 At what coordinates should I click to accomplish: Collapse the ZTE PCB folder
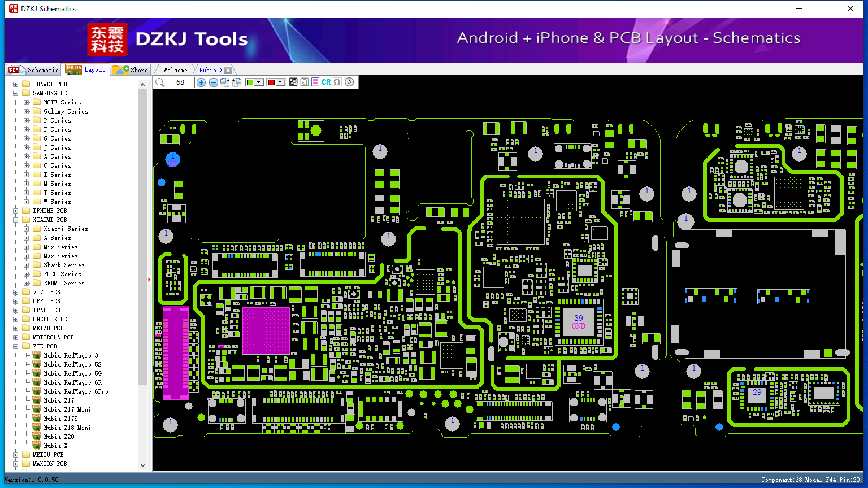16,346
